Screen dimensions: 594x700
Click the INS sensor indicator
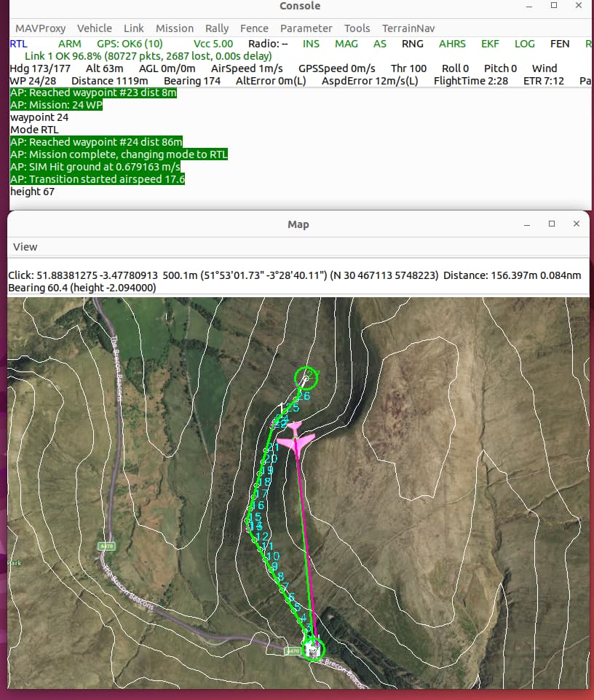(x=311, y=44)
